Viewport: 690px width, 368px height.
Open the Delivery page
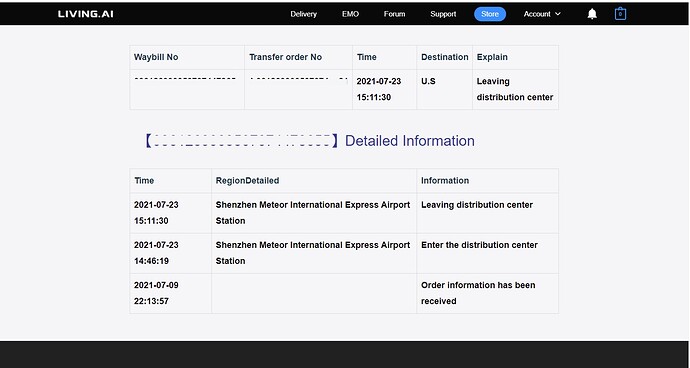(x=303, y=14)
